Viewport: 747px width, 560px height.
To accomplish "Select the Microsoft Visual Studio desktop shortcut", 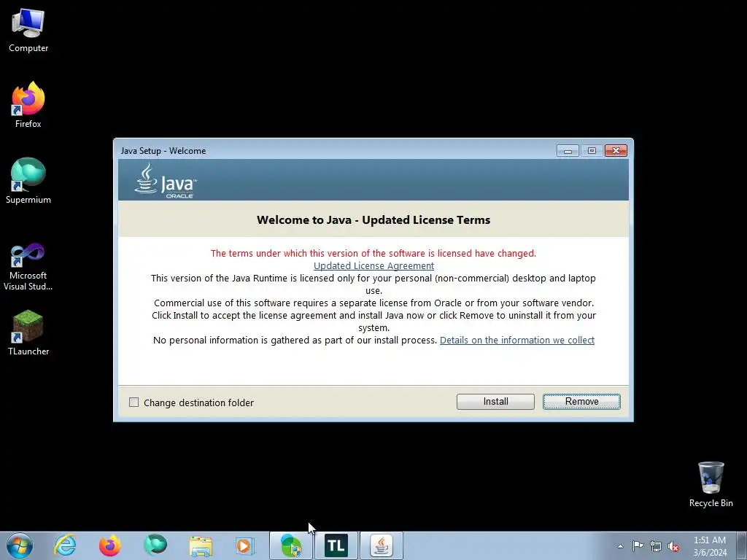I will 28,267.
